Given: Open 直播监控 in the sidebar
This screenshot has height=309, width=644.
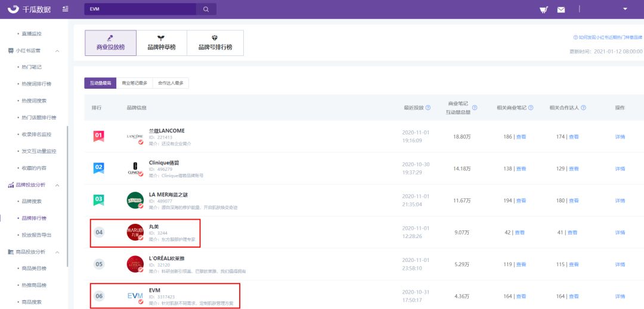Looking at the screenshot, I should click(32, 33).
